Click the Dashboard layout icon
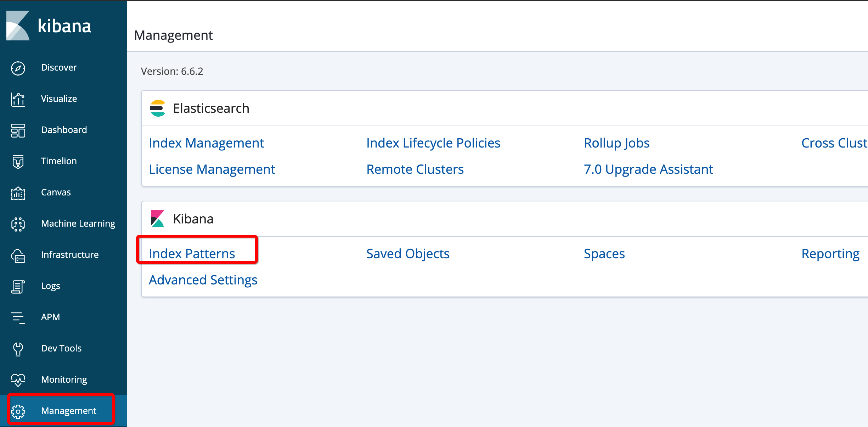This screenshot has width=868, height=427. (18, 131)
